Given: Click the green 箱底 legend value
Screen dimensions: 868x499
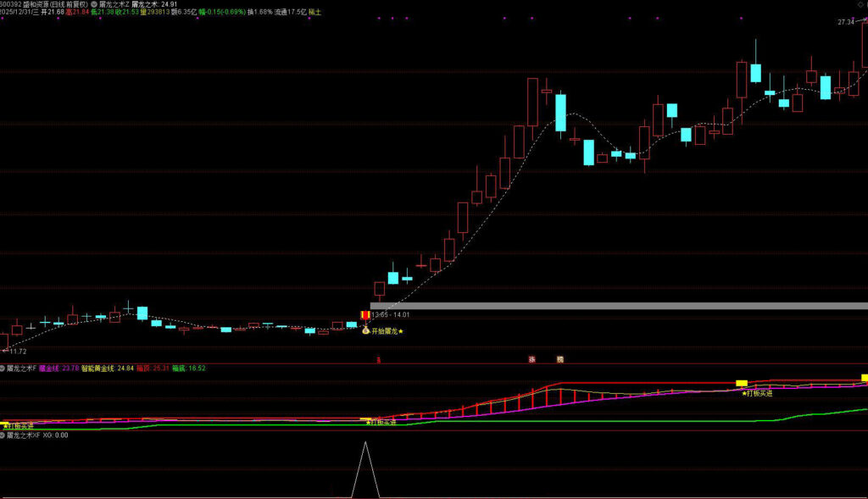Looking at the screenshot, I should (197, 369).
